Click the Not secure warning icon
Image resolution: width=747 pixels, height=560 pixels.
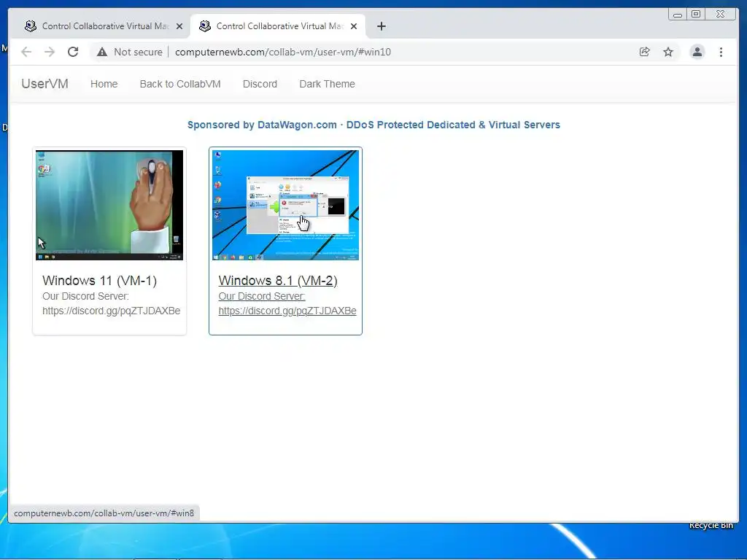102,52
